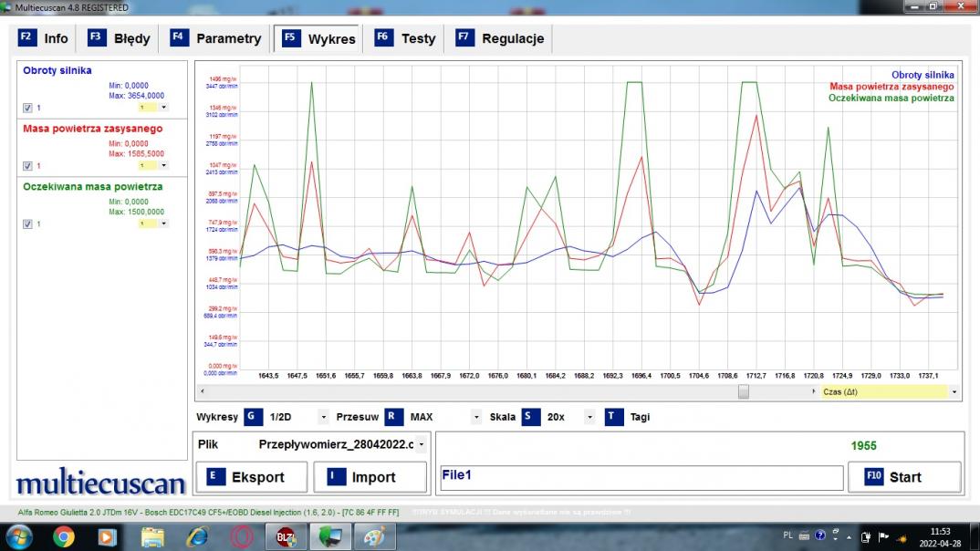Click the File1 text input field
Viewport: 980px width, 551px height.
point(640,477)
